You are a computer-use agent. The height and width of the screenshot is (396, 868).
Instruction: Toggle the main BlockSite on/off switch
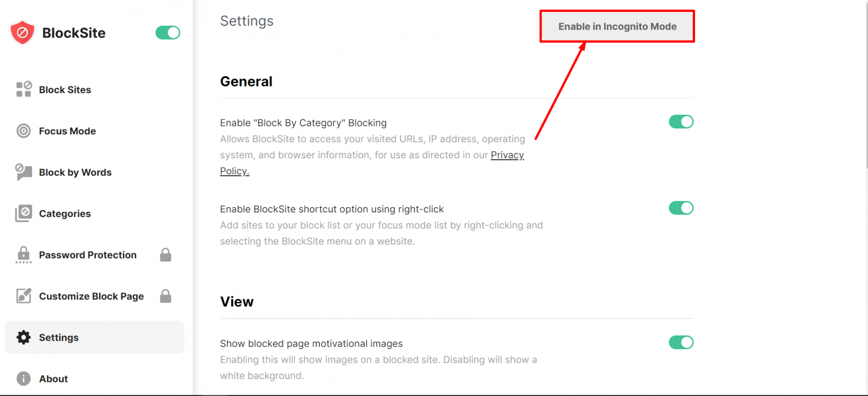[167, 33]
